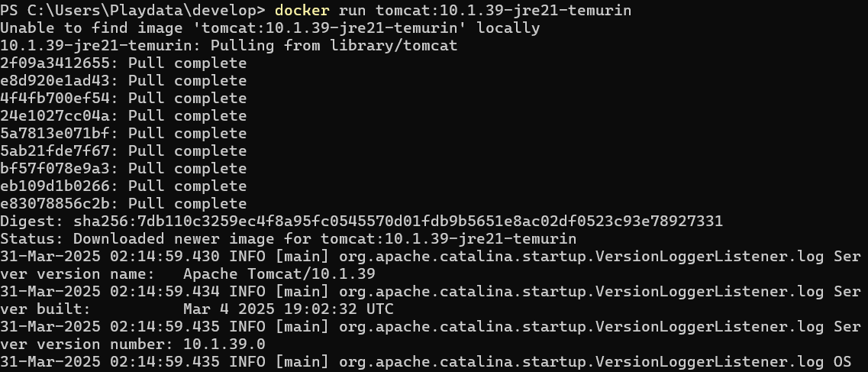The width and height of the screenshot is (868, 372).
Task: Click server built date 'Mar 4 2025 19:02:32 UTC'
Action: click(289, 309)
